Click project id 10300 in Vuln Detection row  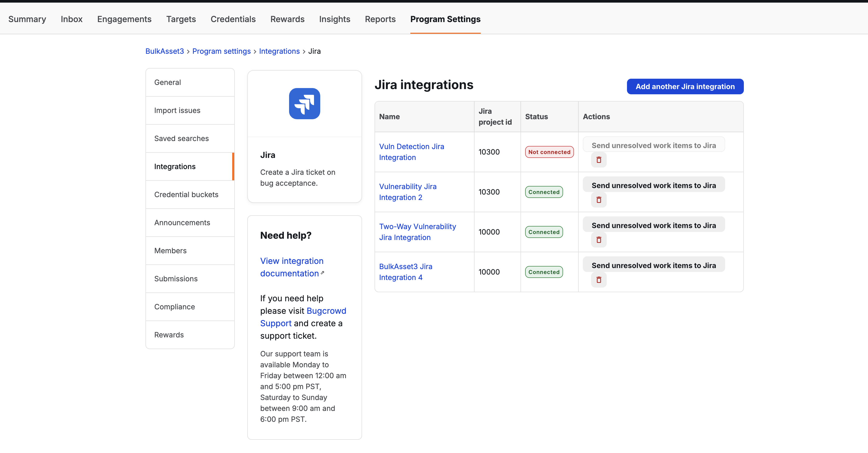pos(489,152)
